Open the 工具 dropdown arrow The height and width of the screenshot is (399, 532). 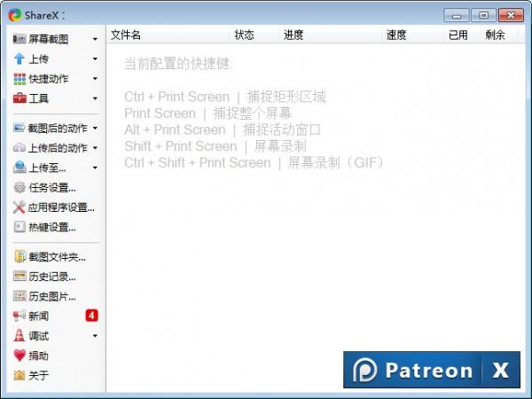95,98
